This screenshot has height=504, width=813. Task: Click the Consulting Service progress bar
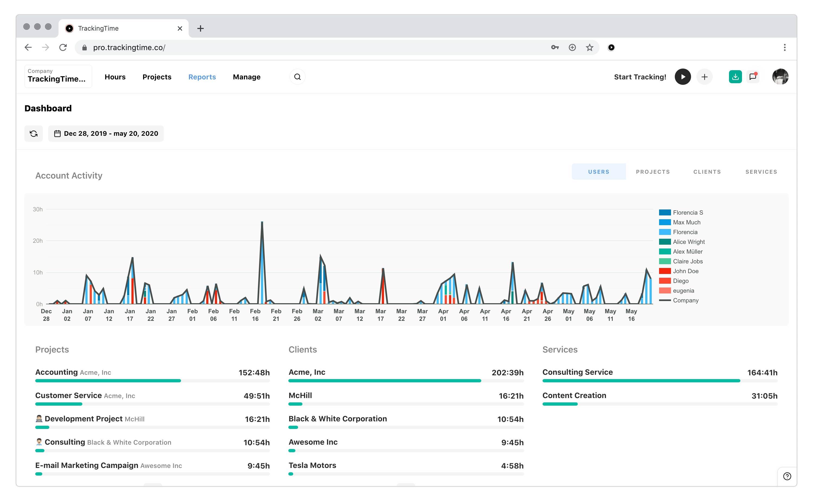point(660,381)
